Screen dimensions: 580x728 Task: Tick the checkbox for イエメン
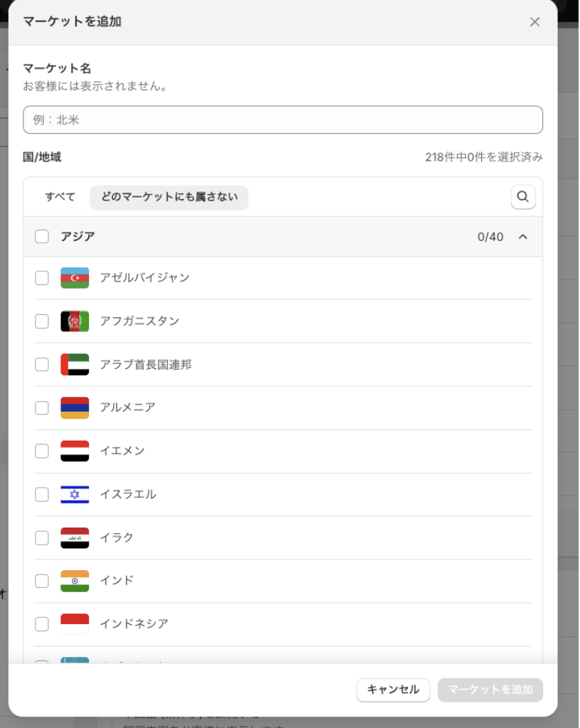tap(42, 451)
